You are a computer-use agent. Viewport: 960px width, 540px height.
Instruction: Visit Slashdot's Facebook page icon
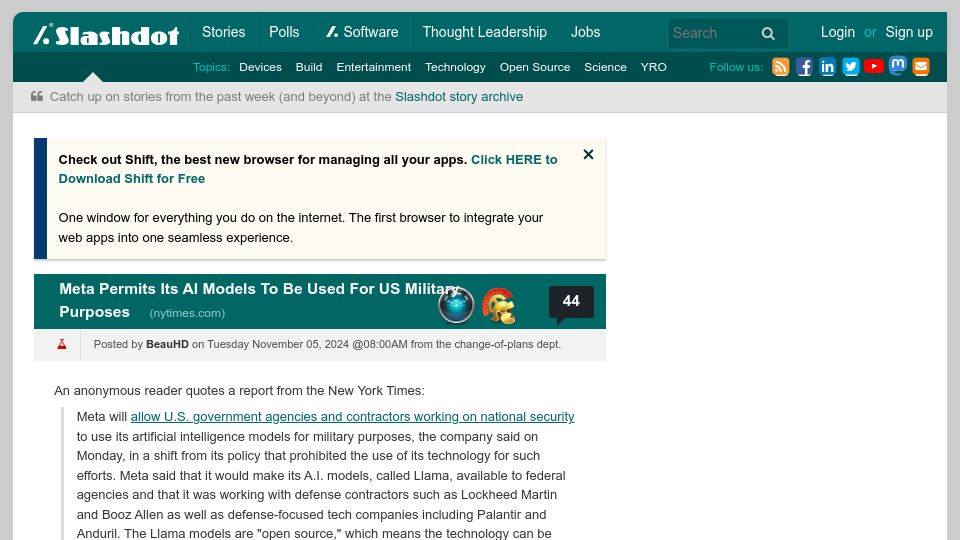pos(804,67)
